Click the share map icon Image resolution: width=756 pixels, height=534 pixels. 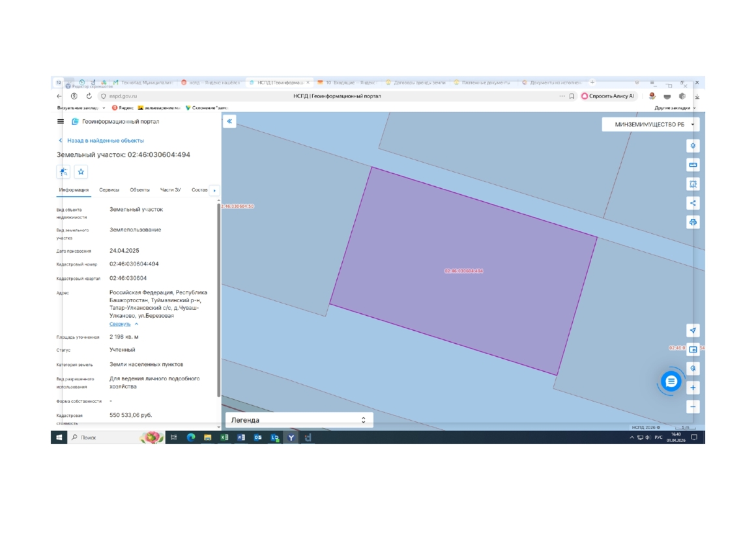point(693,203)
